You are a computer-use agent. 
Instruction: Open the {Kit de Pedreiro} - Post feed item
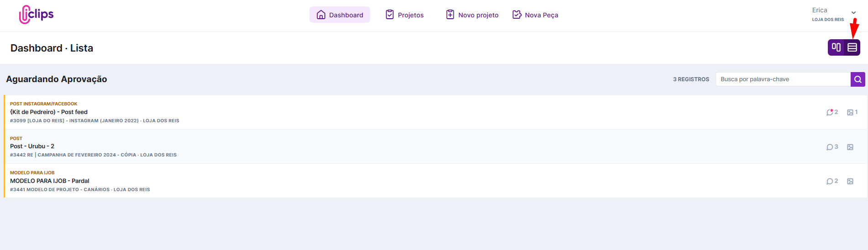[x=49, y=112]
